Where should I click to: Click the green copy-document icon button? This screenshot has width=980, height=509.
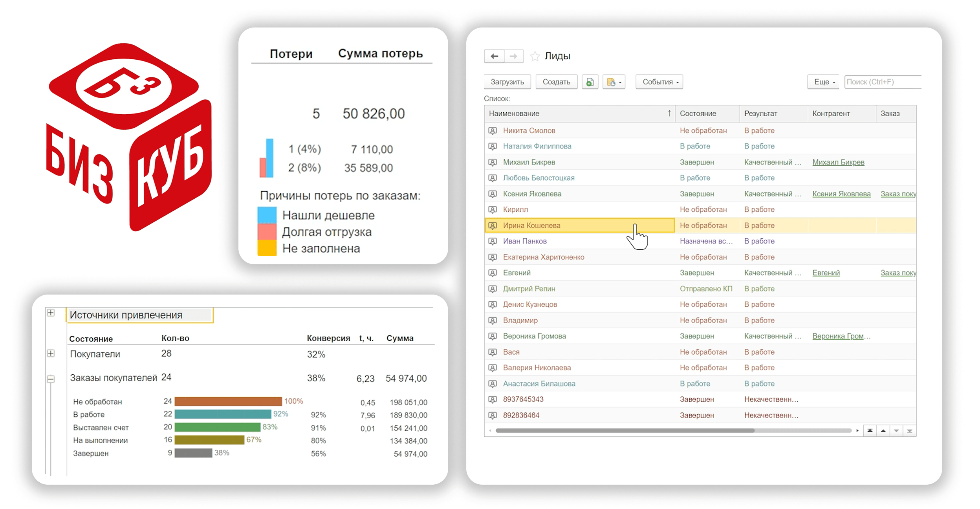pos(590,82)
